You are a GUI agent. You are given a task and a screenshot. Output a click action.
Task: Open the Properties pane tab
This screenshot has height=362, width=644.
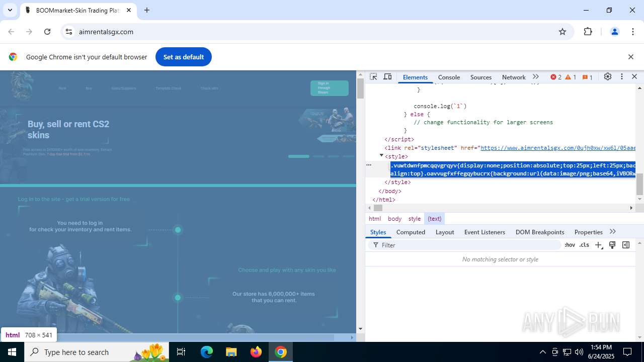[x=588, y=232]
